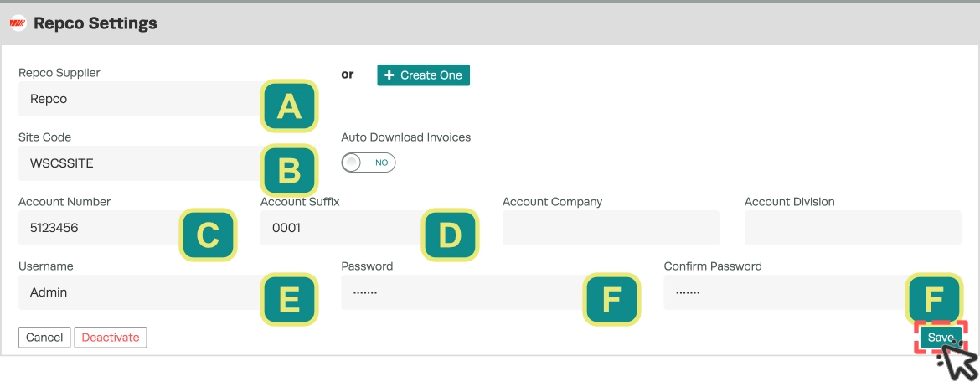Save the Repco settings
The width and height of the screenshot is (980, 387).
(940, 337)
